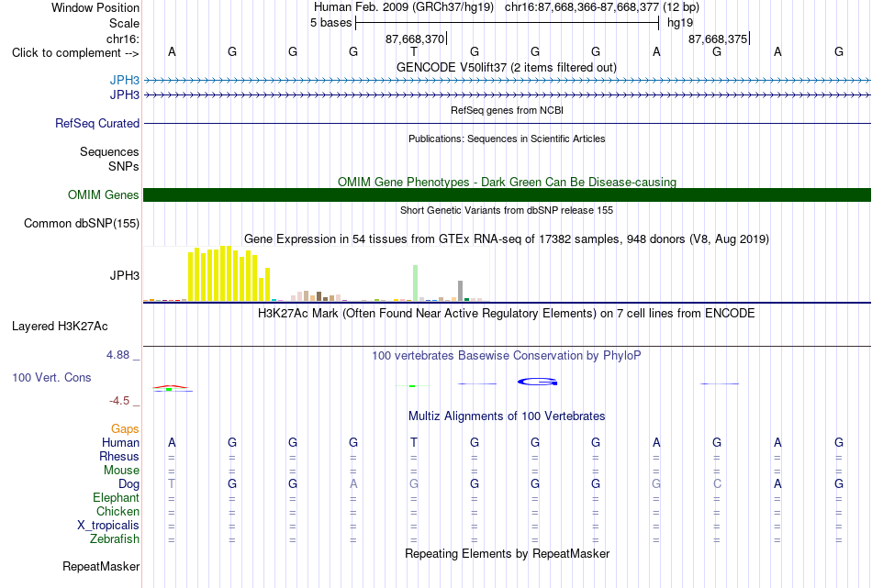Click the tall gray GTEx expression bar
872x588 pixels.
click(461, 291)
